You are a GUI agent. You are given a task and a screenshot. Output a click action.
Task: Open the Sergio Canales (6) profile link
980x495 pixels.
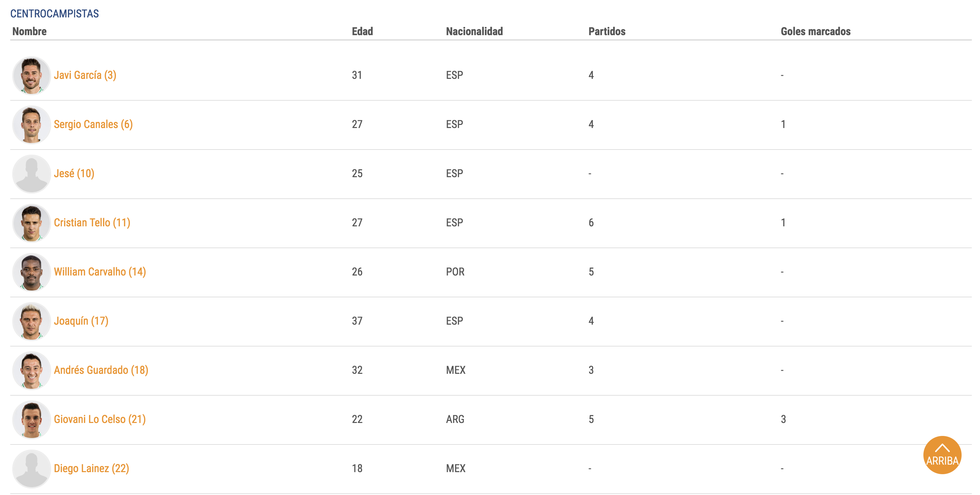point(93,125)
